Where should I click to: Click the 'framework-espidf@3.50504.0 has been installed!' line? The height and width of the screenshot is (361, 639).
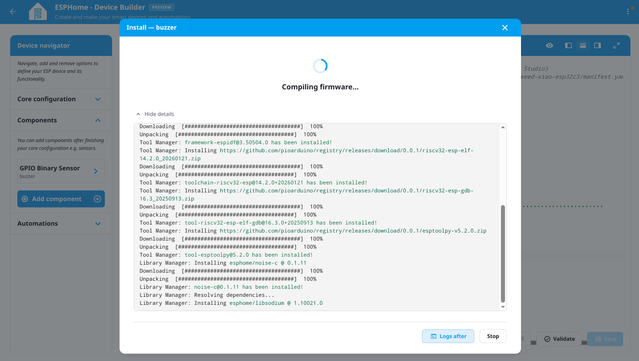tap(236, 142)
